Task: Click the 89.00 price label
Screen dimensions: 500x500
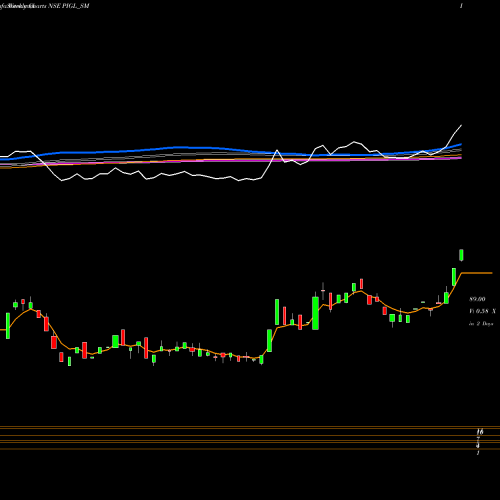Action: [477, 299]
